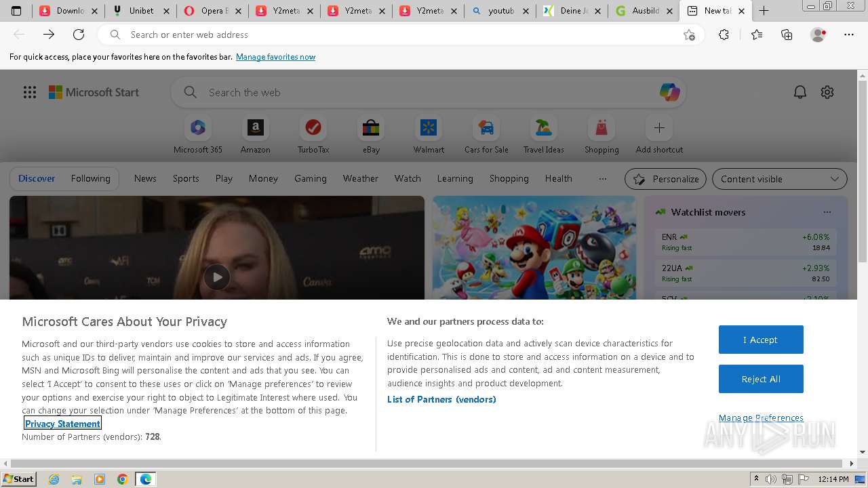Open the Learning category
The width and height of the screenshot is (868, 488).
[455, 178]
